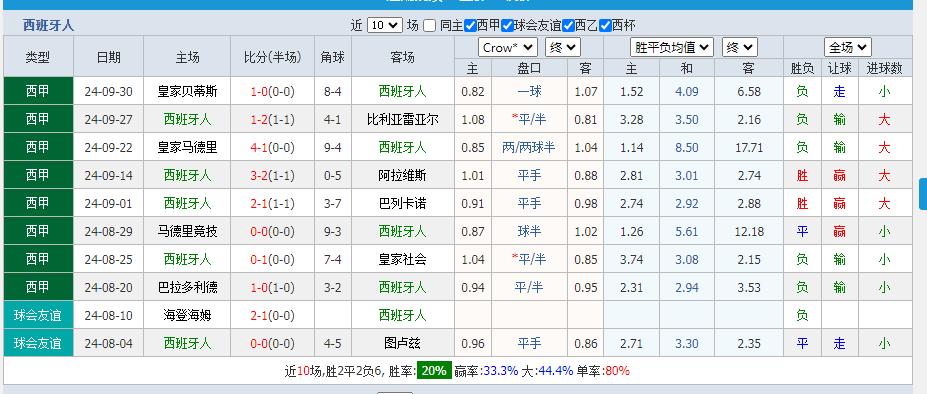Open the 全场 dropdown
Viewport: 927px width, 394px height.
click(x=848, y=47)
